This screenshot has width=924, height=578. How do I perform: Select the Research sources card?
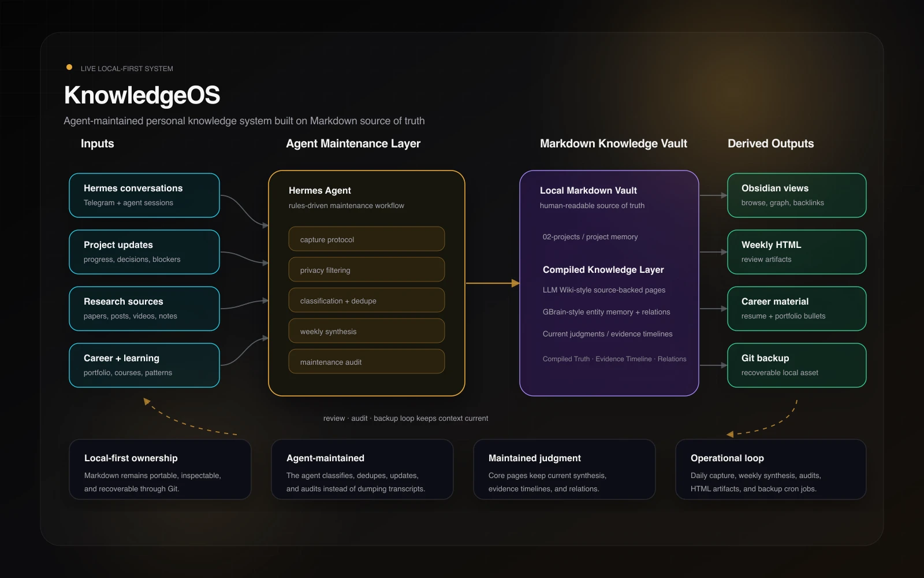click(144, 309)
